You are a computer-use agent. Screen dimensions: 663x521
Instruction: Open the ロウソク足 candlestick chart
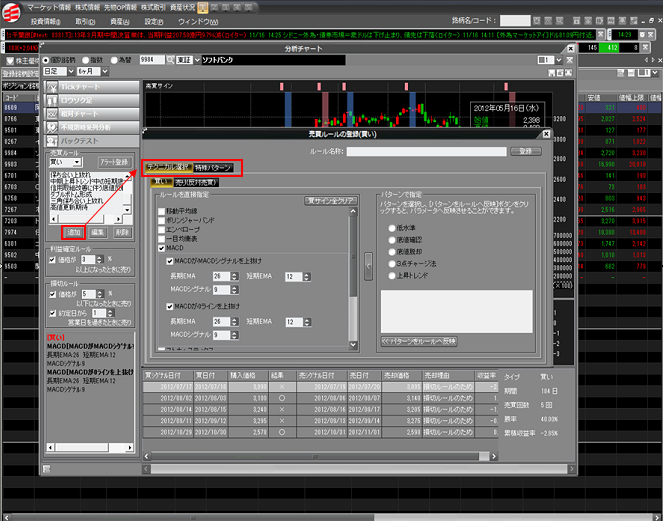click(92, 100)
